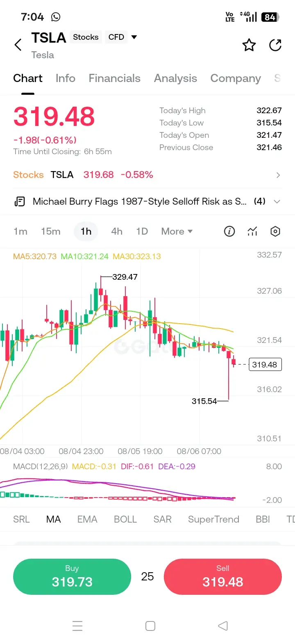Tap the 315.54 low marker on chart
Image resolution: width=295 pixels, height=644 pixels.
point(204,401)
